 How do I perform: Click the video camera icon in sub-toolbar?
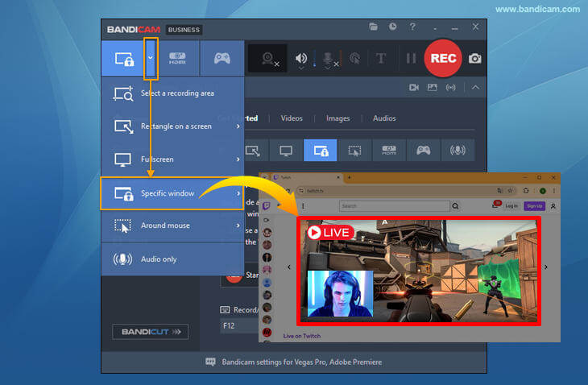(414, 88)
